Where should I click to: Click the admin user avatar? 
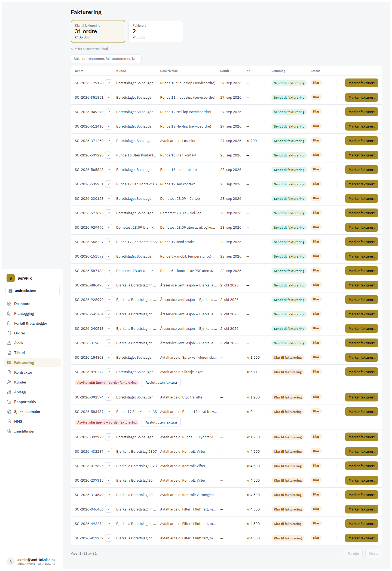[11, 561]
